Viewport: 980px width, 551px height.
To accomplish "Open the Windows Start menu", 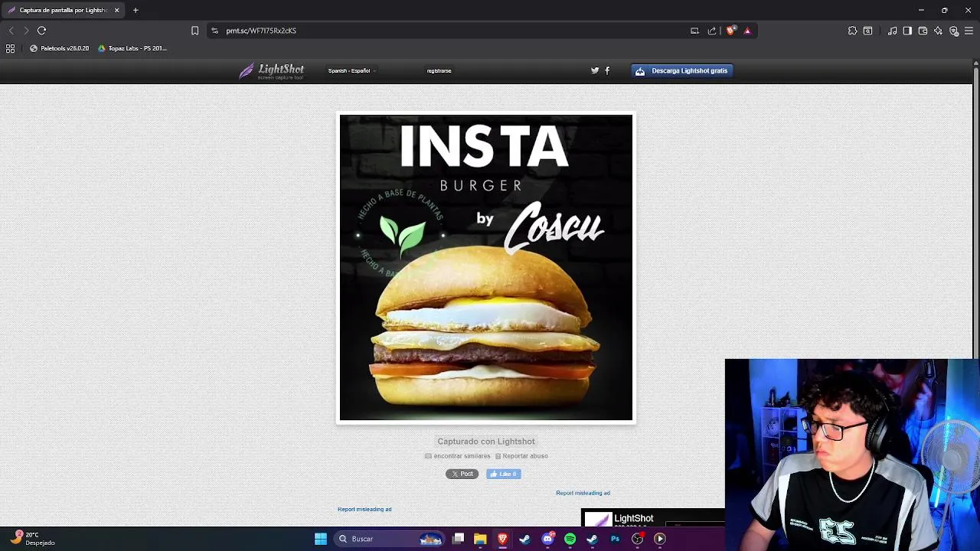I will tap(321, 539).
